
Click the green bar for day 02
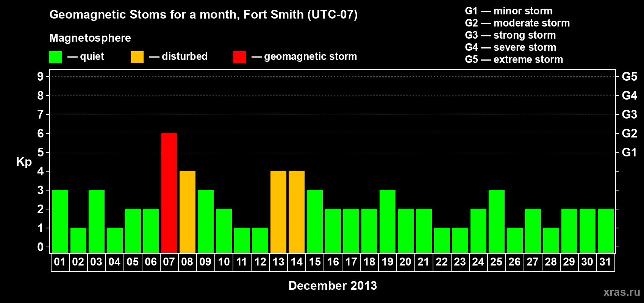(x=78, y=241)
